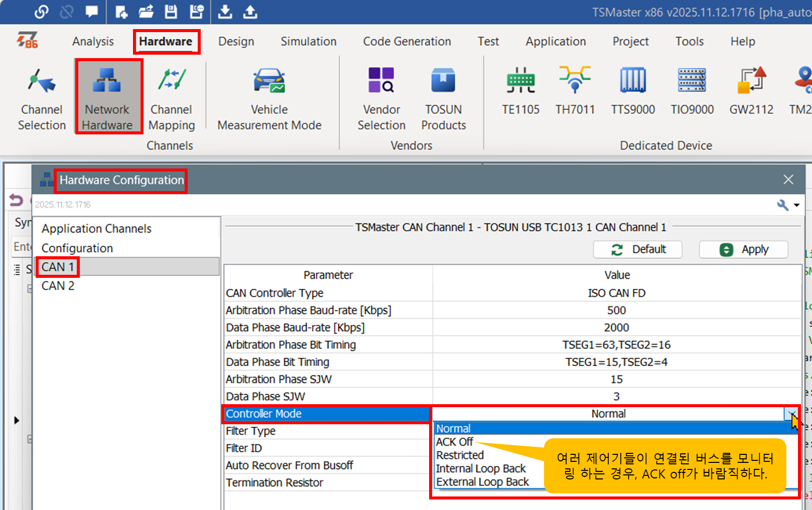812x510 pixels.
Task: Click value TSEG1=63,TSEG2=16
Action: (x=617, y=345)
